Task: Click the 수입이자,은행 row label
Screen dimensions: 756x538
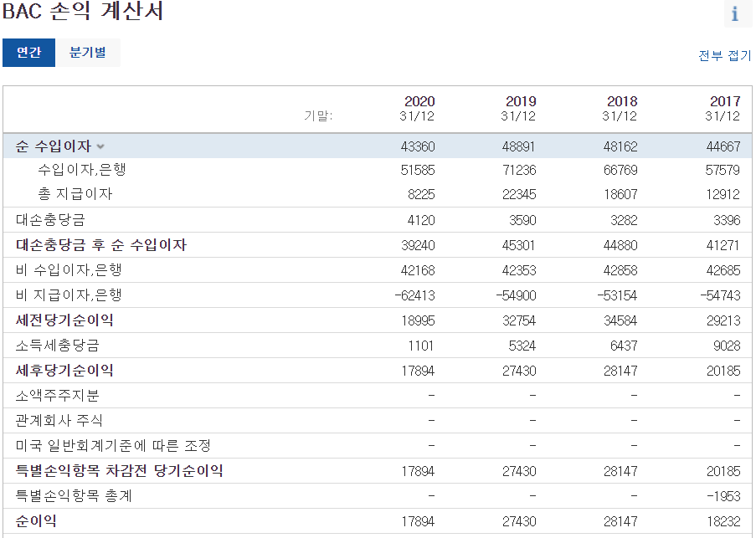Action: (82, 170)
